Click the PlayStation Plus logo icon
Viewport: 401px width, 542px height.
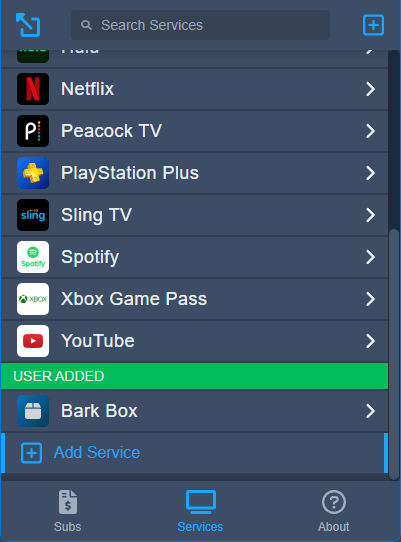pos(33,173)
